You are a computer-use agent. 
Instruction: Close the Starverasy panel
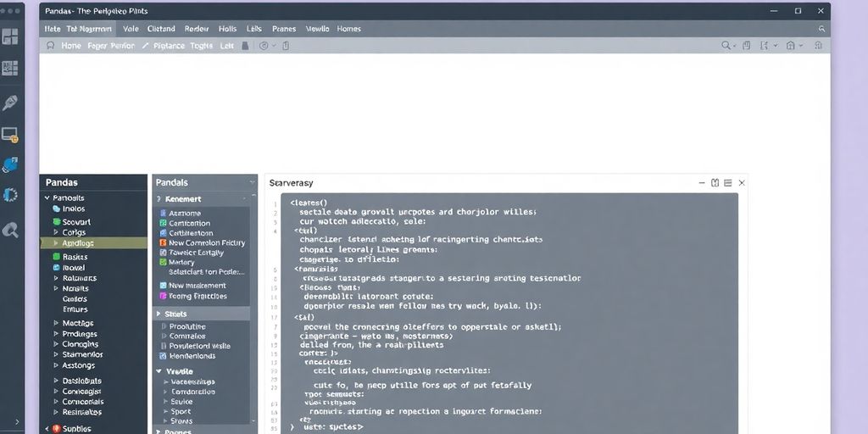pyautogui.click(x=742, y=183)
